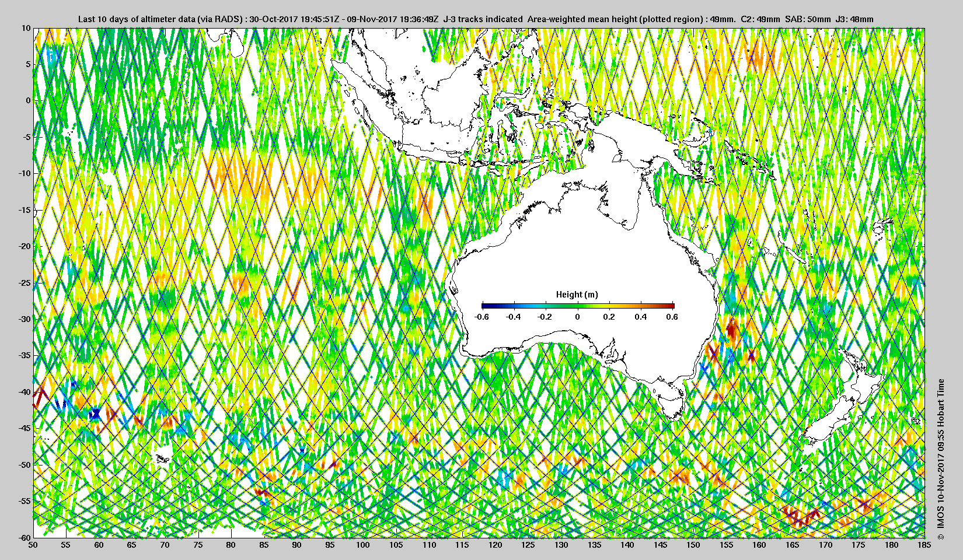This screenshot has width=963, height=560.
Task: Click 'Area-weighted mean height (plotted region)' text
Action: point(616,19)
